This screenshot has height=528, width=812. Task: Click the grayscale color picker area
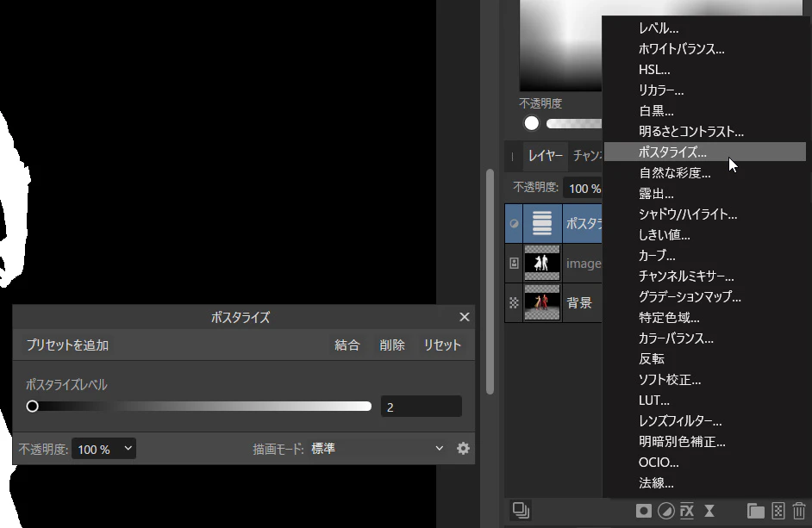(561, 46)
